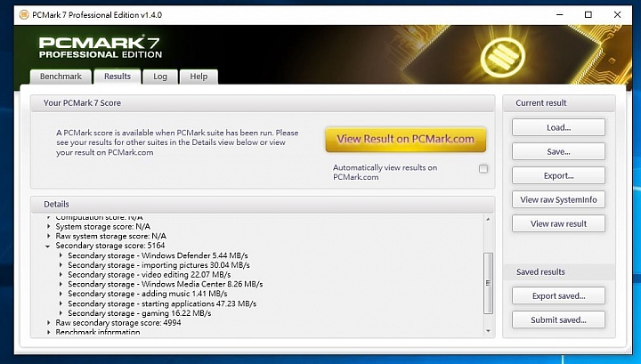Expand the System storage score row
The image size is (641, 364).
pyautogui.click(x=49, y=226)
